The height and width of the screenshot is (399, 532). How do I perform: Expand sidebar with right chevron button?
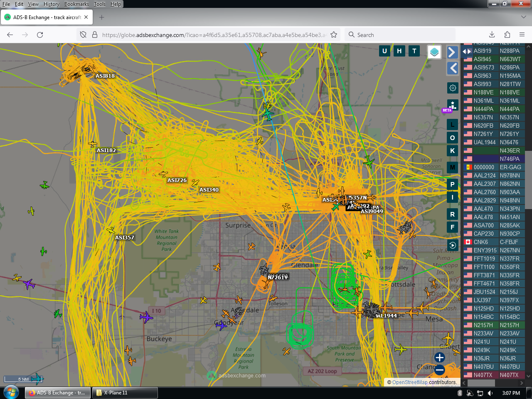tap(452, 52)
